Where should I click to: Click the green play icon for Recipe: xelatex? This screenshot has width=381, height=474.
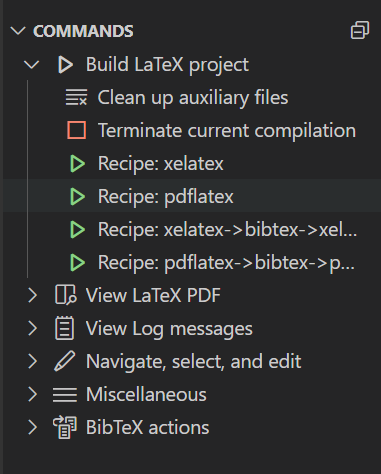coord(77,164)
